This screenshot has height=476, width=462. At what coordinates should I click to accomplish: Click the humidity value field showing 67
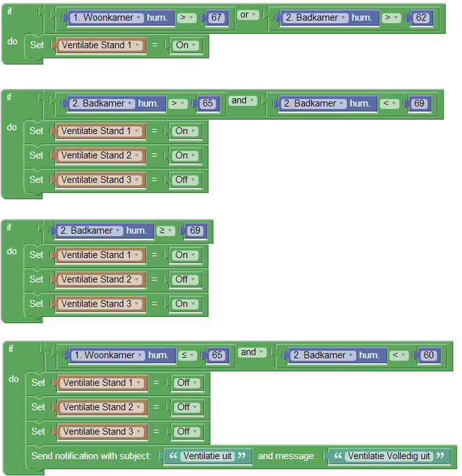[216, 18]
